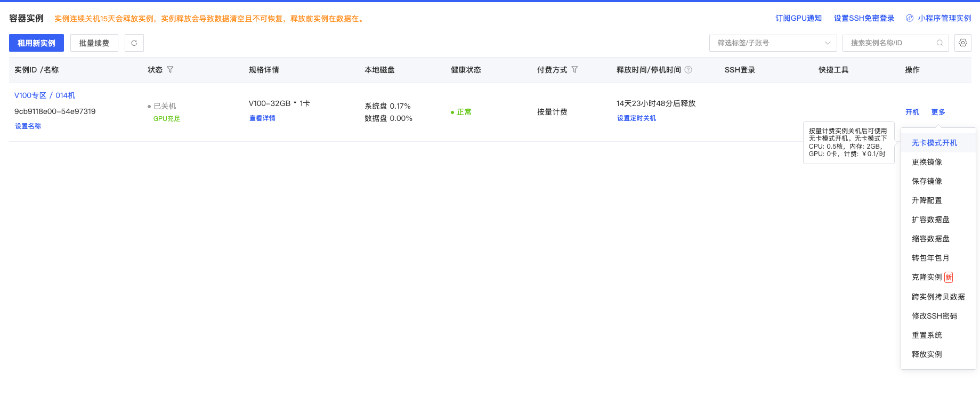Click the SSH登录 column header
The height and width of the screenshot is (406, 980).
740,70
